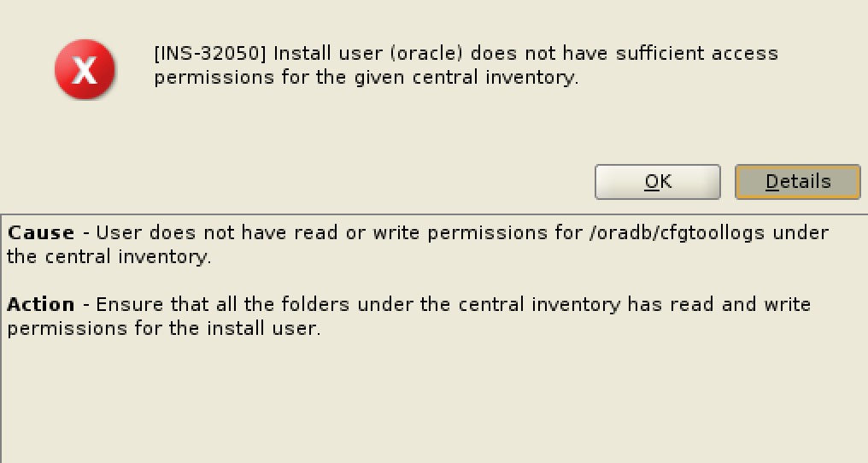Click the bold Action label
Viewport: 868px width, 463px height.
(x=40, y=305)
